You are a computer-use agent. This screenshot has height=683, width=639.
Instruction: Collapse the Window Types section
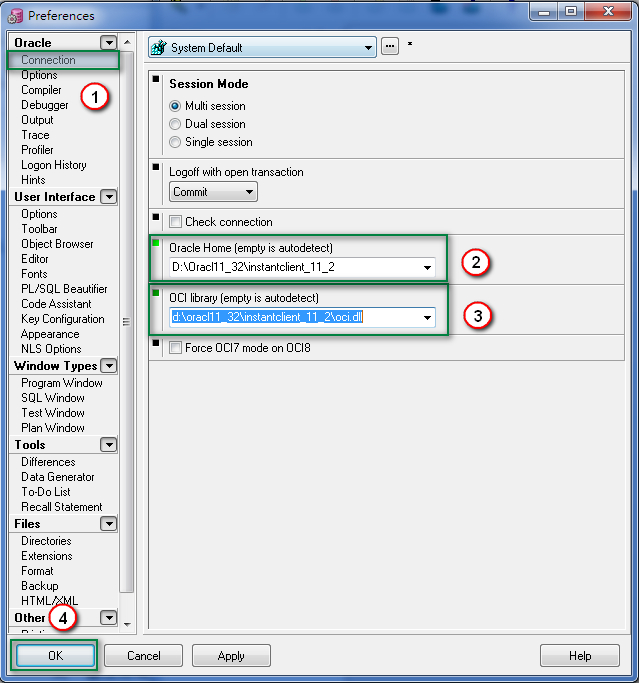coord(108,365)
